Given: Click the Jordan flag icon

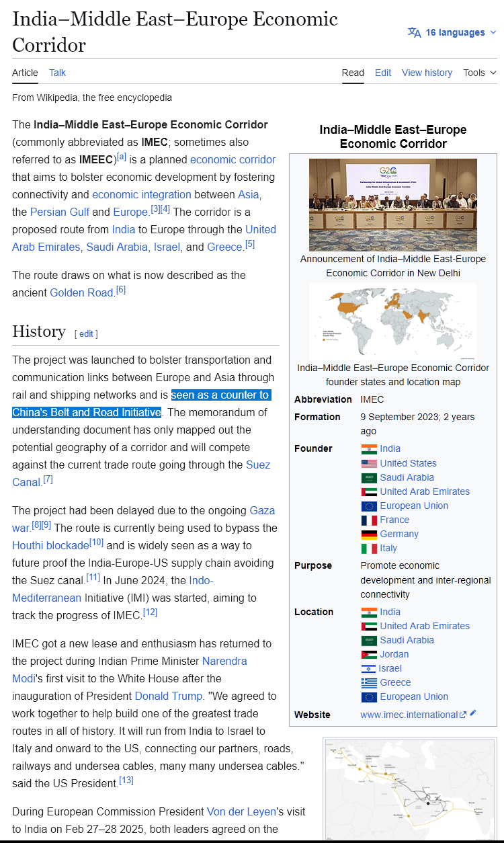Looking at the screenshot, I should click(x=369, y=654).
